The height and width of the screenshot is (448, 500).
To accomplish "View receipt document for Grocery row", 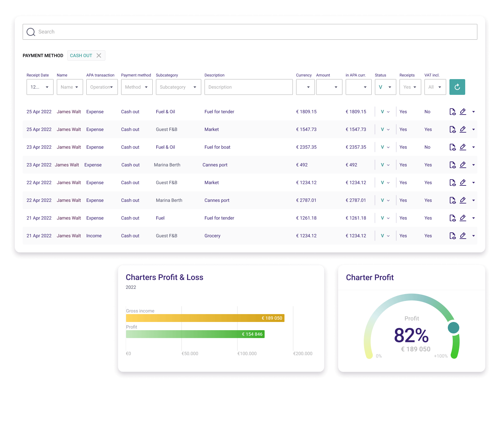I will point(452,236).
